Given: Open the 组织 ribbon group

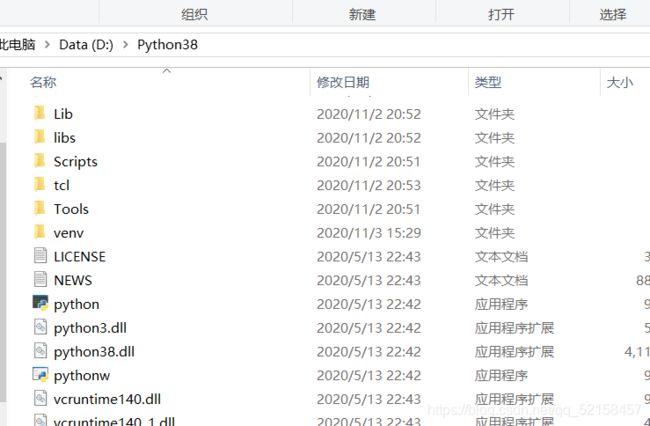Looking at the screenshot, I should [x=194, y=15].
